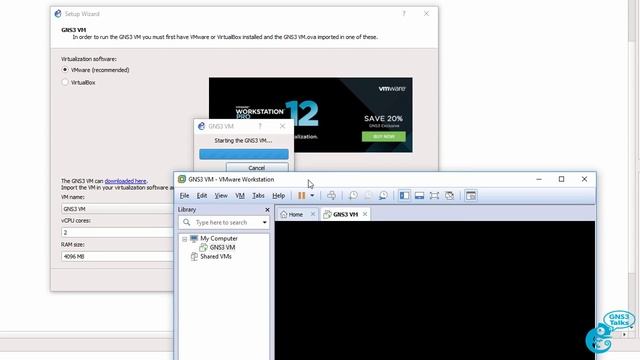This screenshot has height=360, width=640.
Task: Close the Library panel
Action: [x=267, y=210]
